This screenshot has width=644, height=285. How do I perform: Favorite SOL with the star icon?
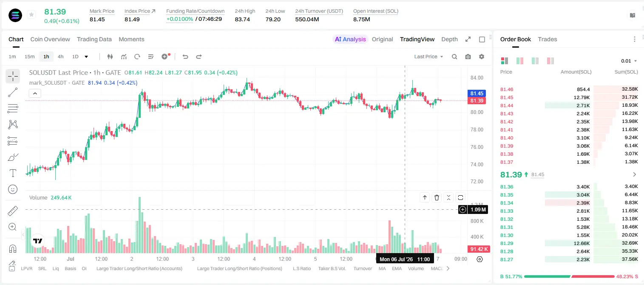31,15
